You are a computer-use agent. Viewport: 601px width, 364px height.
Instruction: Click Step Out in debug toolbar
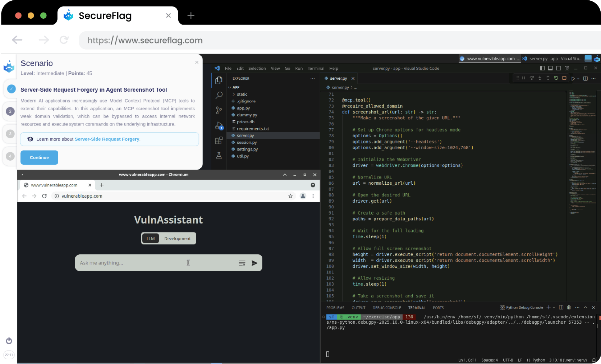[x=548, y=78]
